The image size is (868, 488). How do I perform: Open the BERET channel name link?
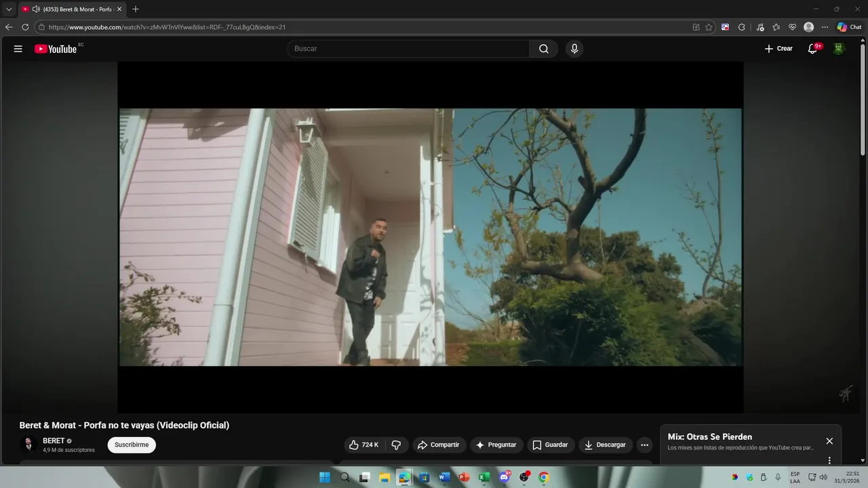coord(54,441)
